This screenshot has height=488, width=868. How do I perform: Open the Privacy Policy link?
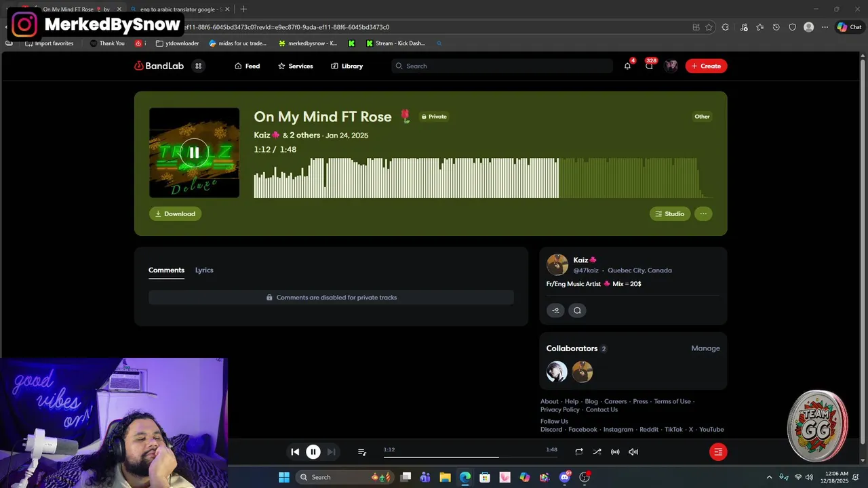pyautogui.click(x=560, y=409)
